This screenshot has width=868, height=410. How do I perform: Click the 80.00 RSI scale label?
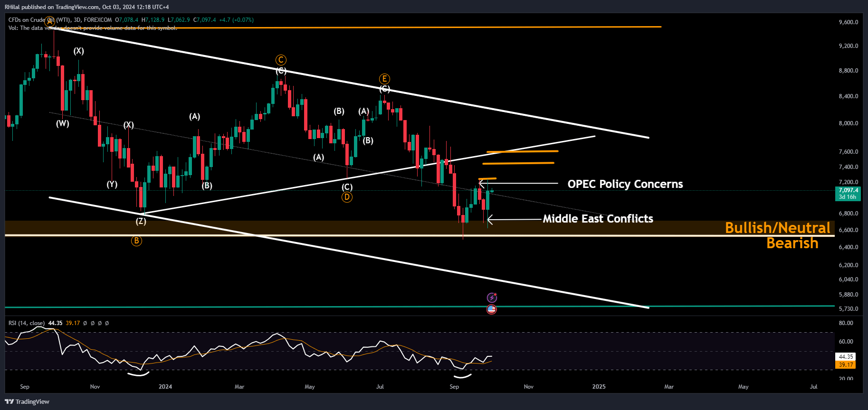(846, 323)
